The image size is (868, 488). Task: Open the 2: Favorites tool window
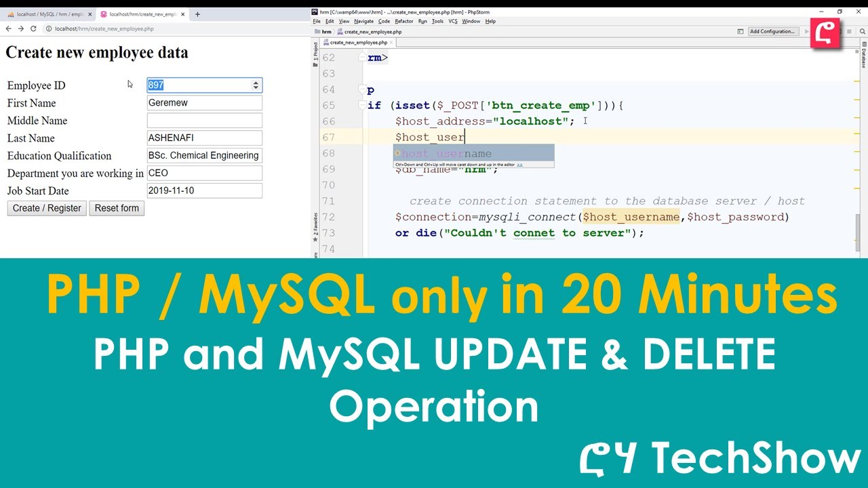[315, 228]
